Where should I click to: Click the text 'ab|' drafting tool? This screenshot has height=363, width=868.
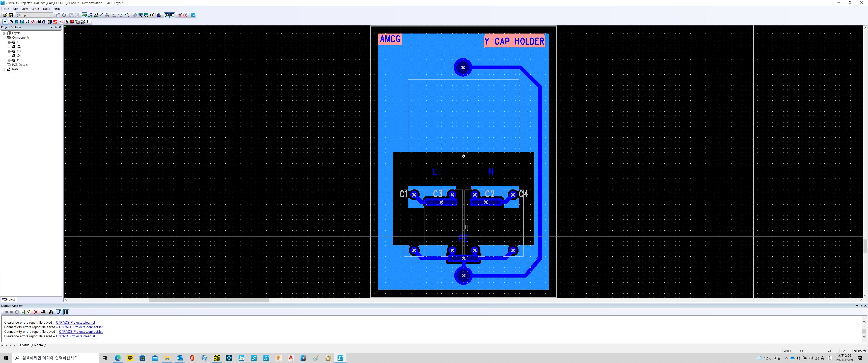pyautogui.click(x=38, y=21)
